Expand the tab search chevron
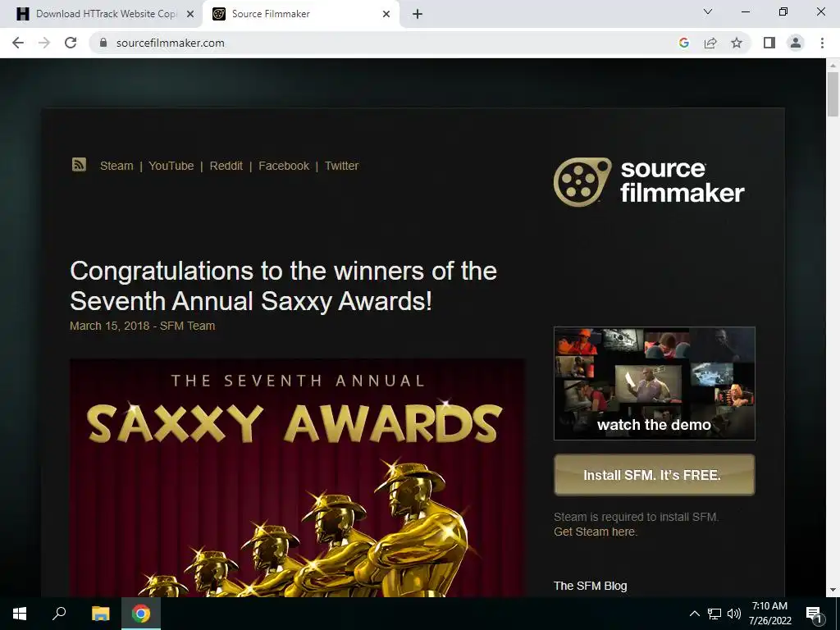Image resolution: width=840 pixels, height=630 pixels. 708,11
